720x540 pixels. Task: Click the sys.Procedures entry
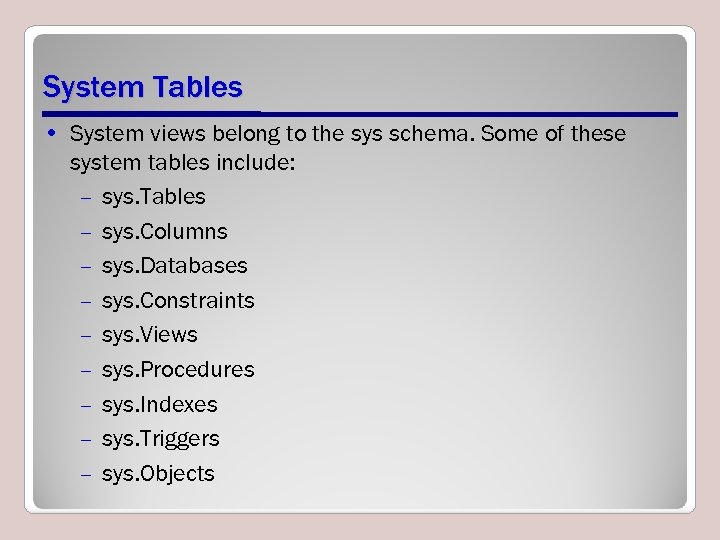178,370
